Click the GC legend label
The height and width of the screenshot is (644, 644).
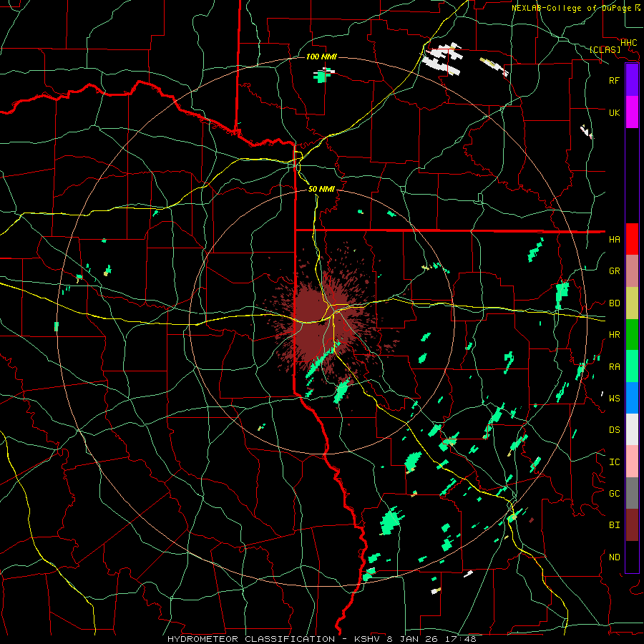pos(614,494)
